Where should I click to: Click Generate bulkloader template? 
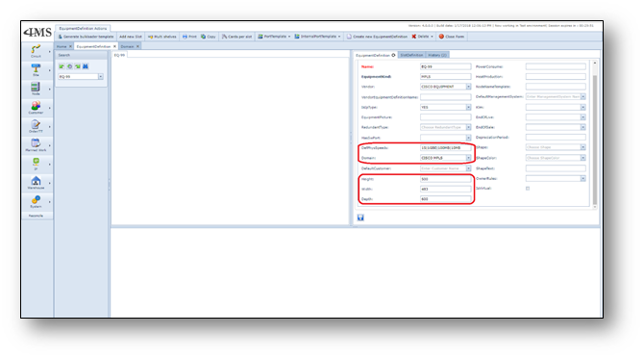click(x=86, y=37)
